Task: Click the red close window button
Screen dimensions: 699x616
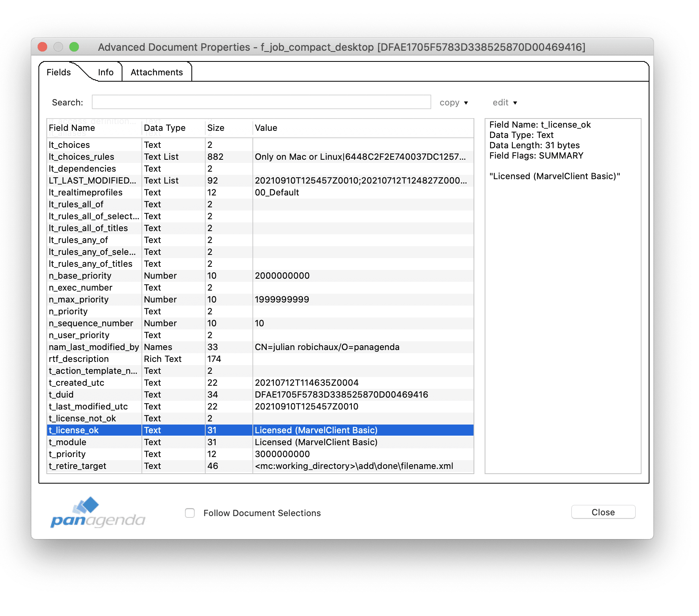Action: (x=42, y=47)
